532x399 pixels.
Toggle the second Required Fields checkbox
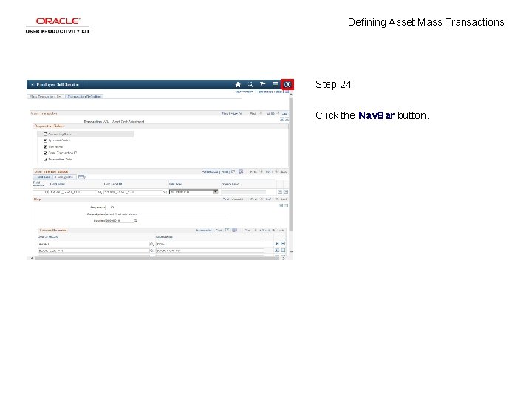45,140
